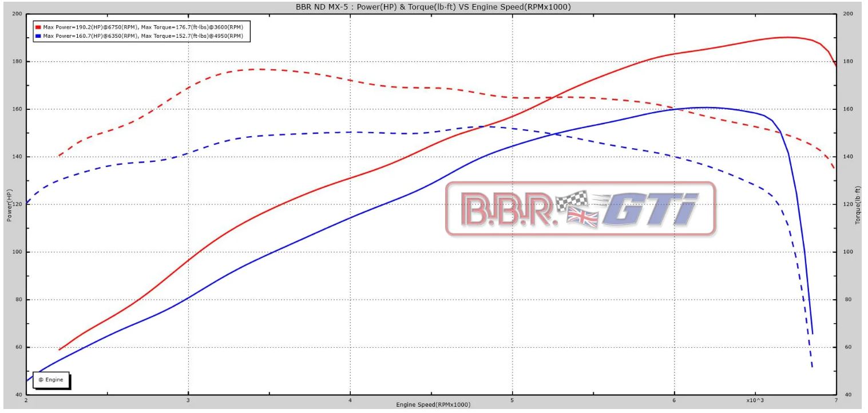
Task: Click the peak of the solid red power curve
Action: click(x=787, y=37)
